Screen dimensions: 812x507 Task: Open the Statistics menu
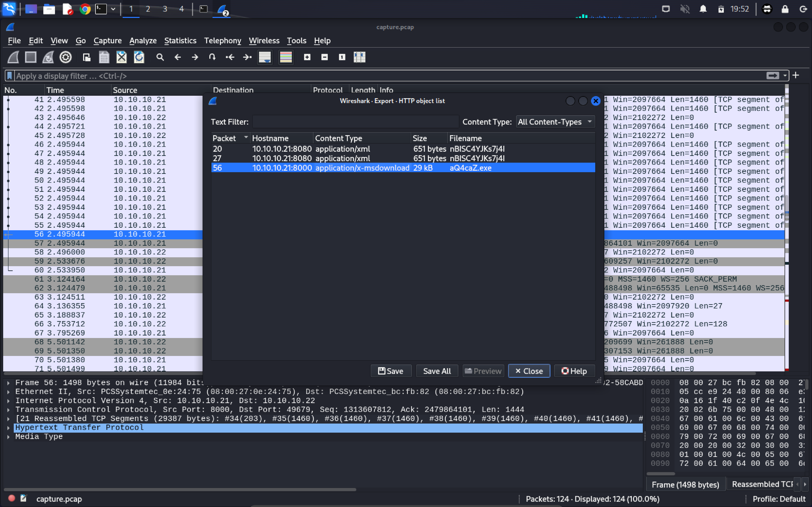pos(180,41)
